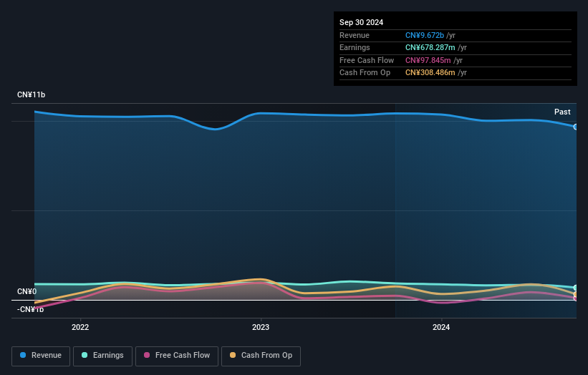Click the CN¥0 y-axis label
Image resolution: width=588 pixels, height=375 pixels.
27,291
